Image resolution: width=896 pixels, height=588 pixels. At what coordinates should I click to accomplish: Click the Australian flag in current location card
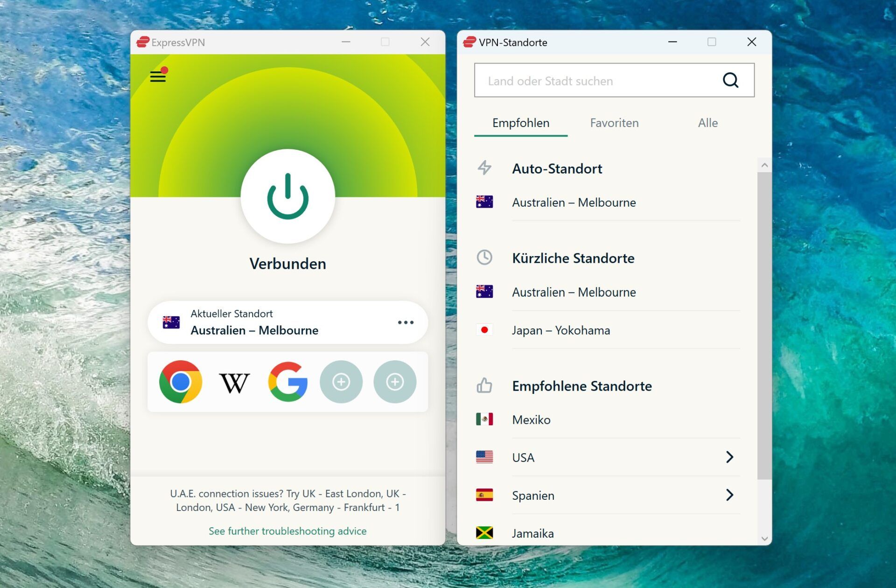pos(171,322)
